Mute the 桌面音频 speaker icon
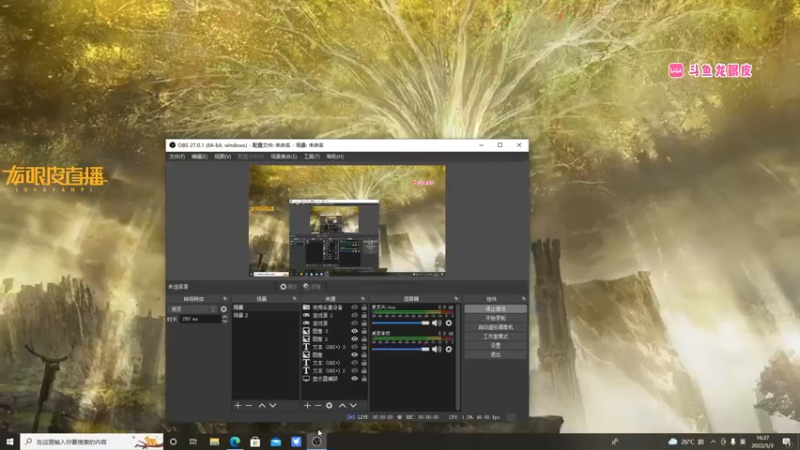Viewport: 800px width, 450px height. tap(436, 349)
